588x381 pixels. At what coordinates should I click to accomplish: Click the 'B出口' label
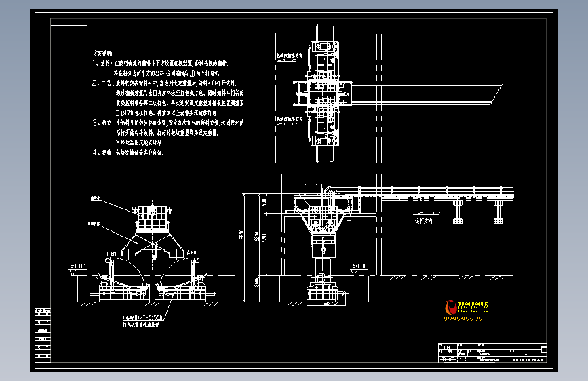coord(111,254)
